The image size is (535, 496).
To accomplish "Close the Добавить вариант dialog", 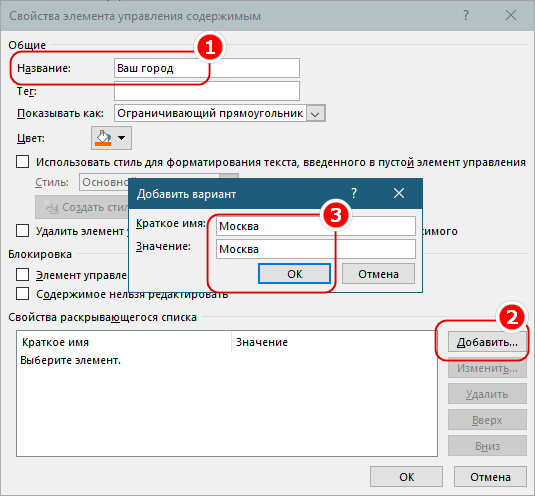I will (399, 193).
